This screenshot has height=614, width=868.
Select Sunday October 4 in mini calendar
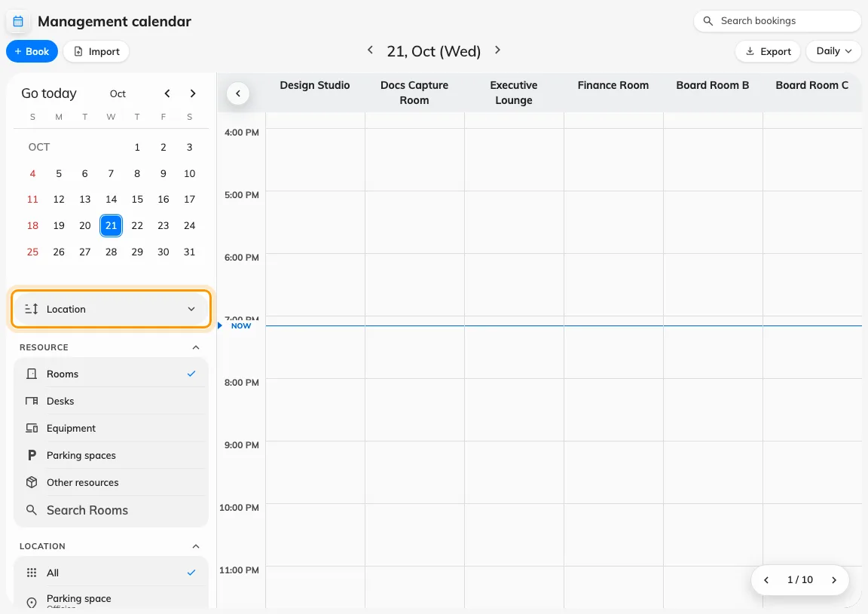(x=32, y=173)
